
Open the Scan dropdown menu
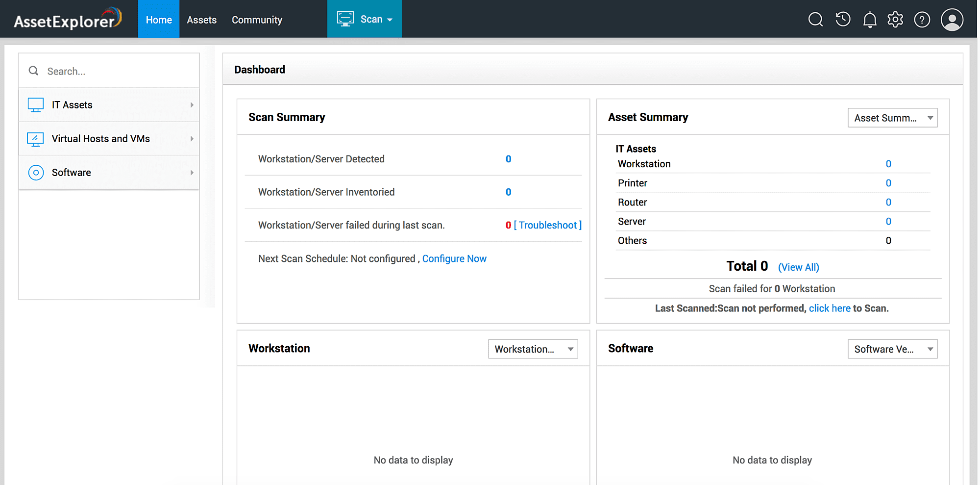point(365,19)
